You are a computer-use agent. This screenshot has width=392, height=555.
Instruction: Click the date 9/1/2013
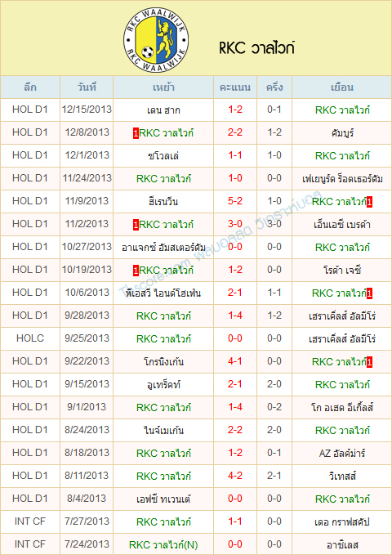click(x=87, y=407)
